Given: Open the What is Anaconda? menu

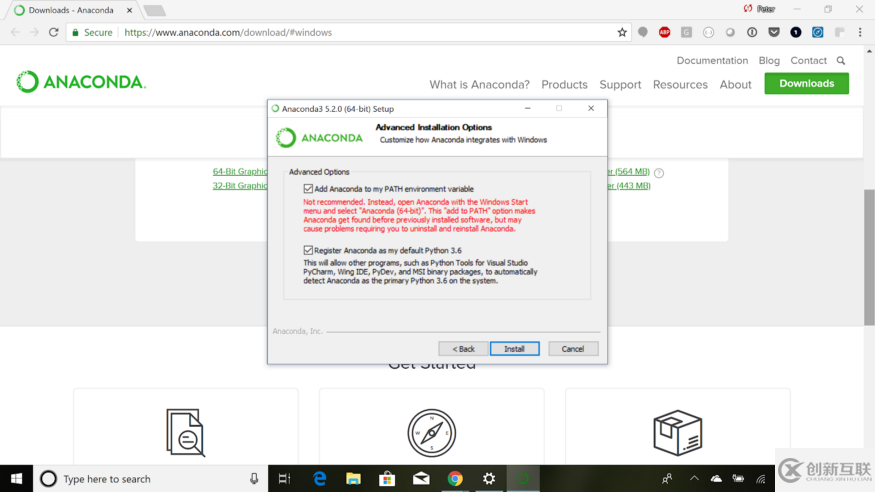Looking at the screenshot, I should point(479,85).
